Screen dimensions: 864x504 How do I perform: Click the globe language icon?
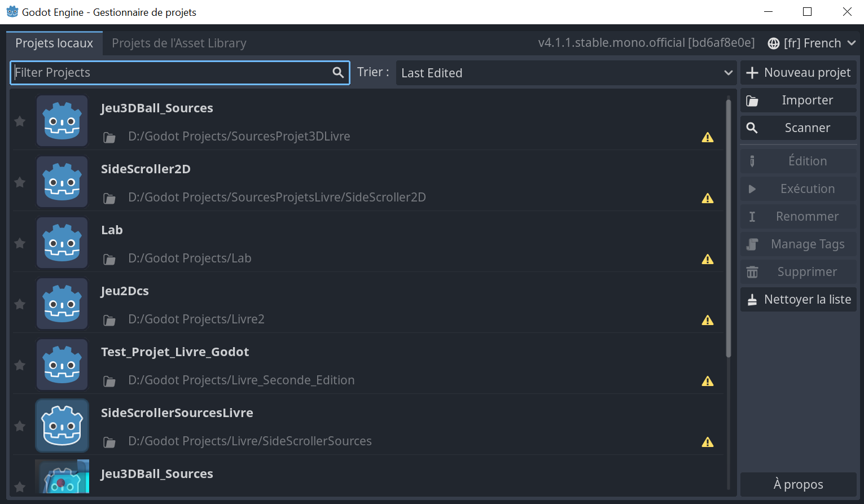pyautogui.click(x=774, y=43)
